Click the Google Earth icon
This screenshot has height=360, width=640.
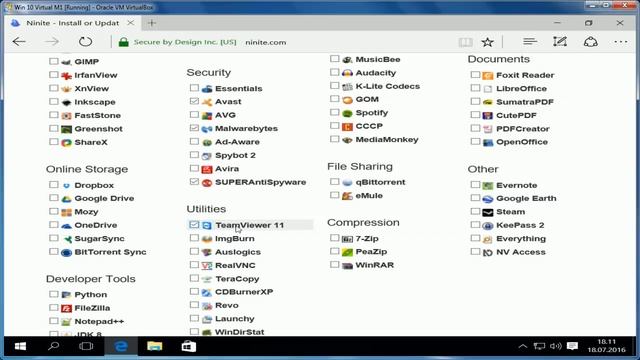(488, 199)
